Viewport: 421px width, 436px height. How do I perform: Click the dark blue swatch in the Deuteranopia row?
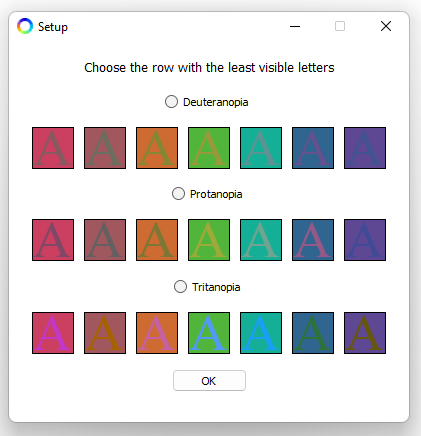tap(313, 148)
